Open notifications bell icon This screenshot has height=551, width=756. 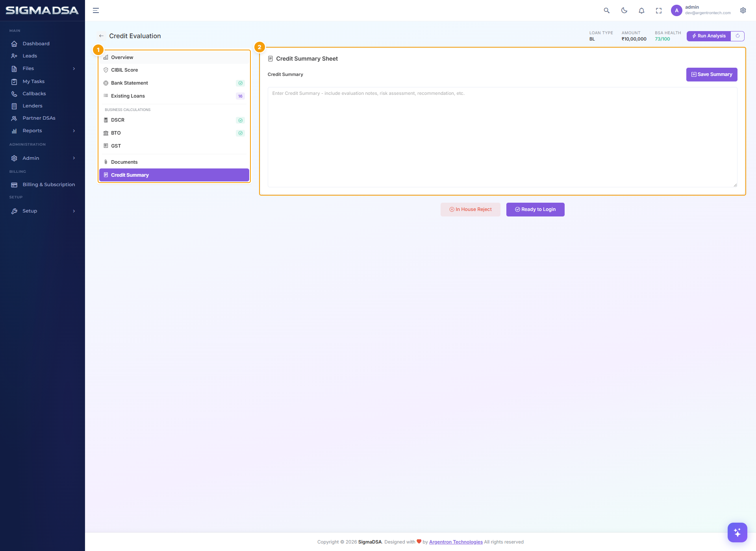641,11
